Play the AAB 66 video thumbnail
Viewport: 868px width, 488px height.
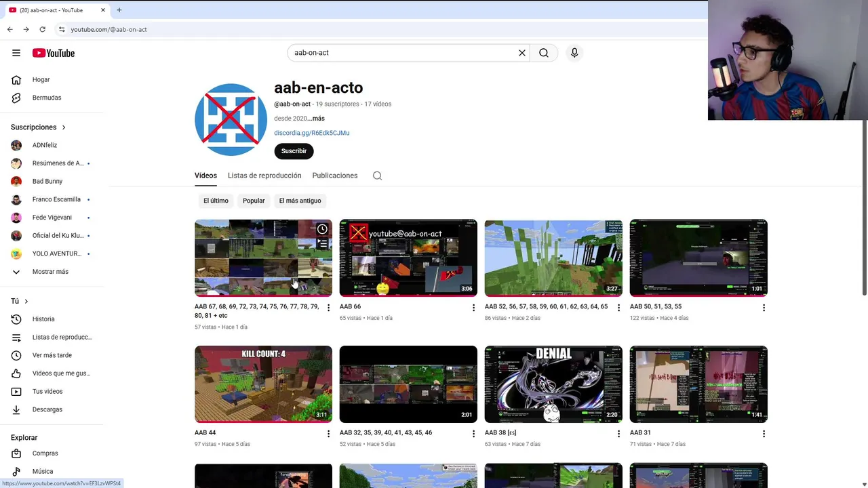(408, 258)
